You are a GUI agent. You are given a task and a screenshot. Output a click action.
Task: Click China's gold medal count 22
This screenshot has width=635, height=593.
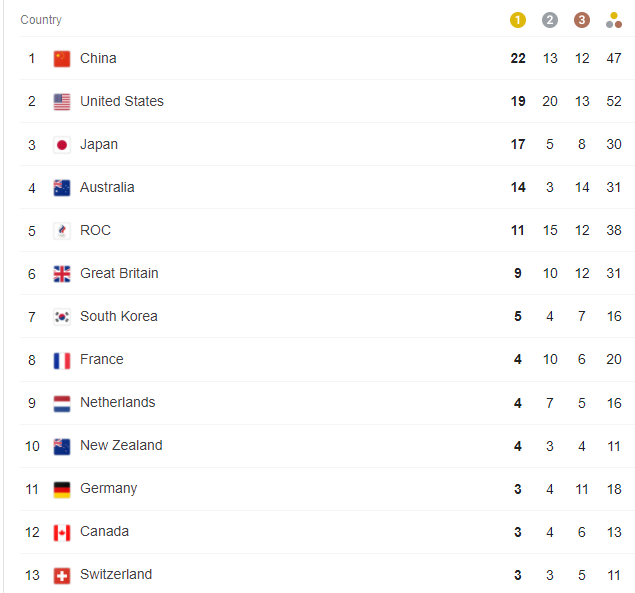tap(518, 58)
